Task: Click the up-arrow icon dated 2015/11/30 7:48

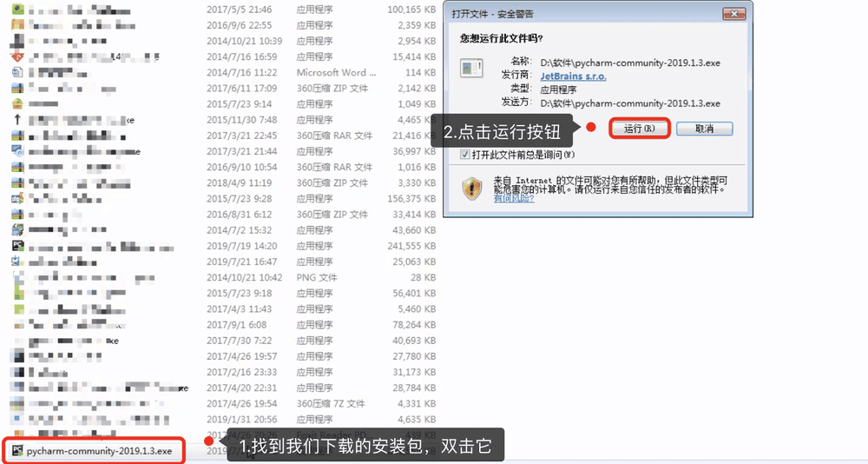Action: tap(17, 119)
